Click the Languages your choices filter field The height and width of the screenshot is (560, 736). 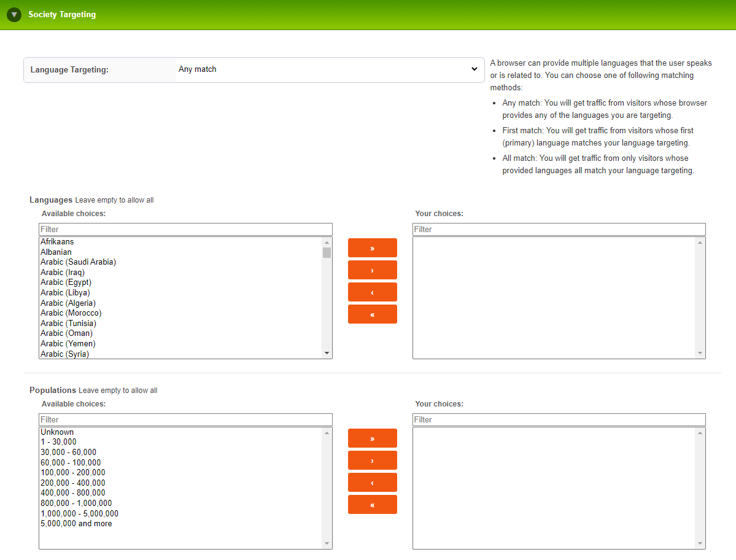[x=559, y=229]
